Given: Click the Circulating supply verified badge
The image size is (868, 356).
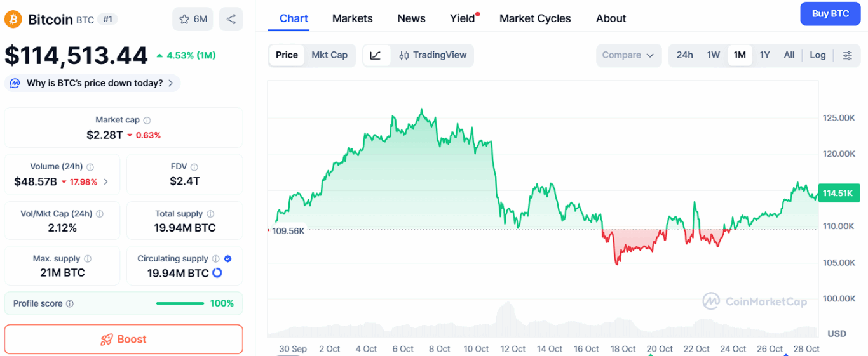Looking at the screenshot, I should point(228,259).
